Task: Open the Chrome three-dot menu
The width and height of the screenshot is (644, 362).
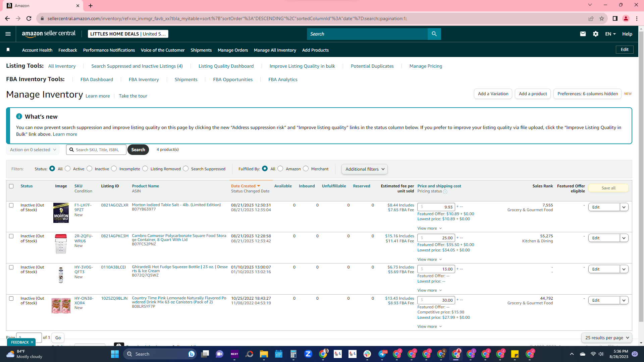Action: [x=637, y=18]
